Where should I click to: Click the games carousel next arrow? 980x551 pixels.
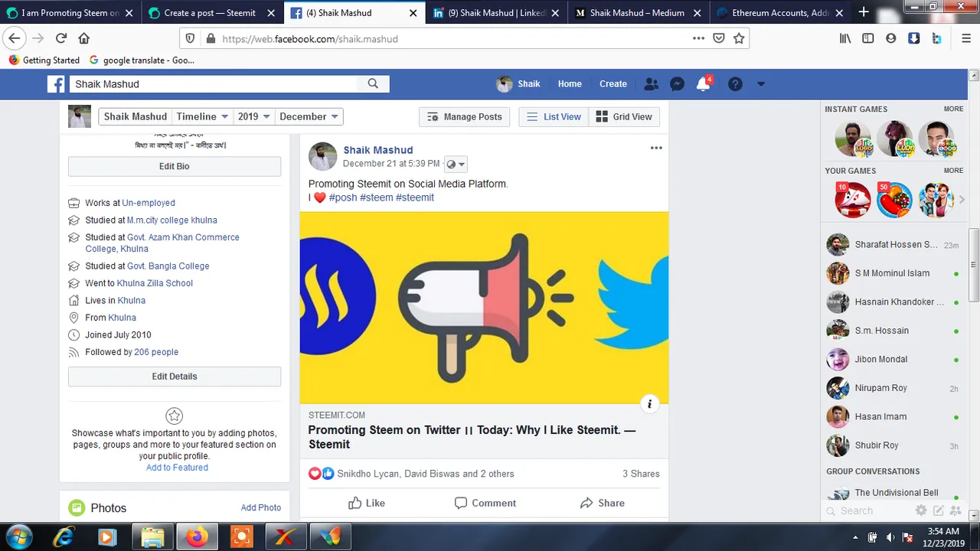962,200
